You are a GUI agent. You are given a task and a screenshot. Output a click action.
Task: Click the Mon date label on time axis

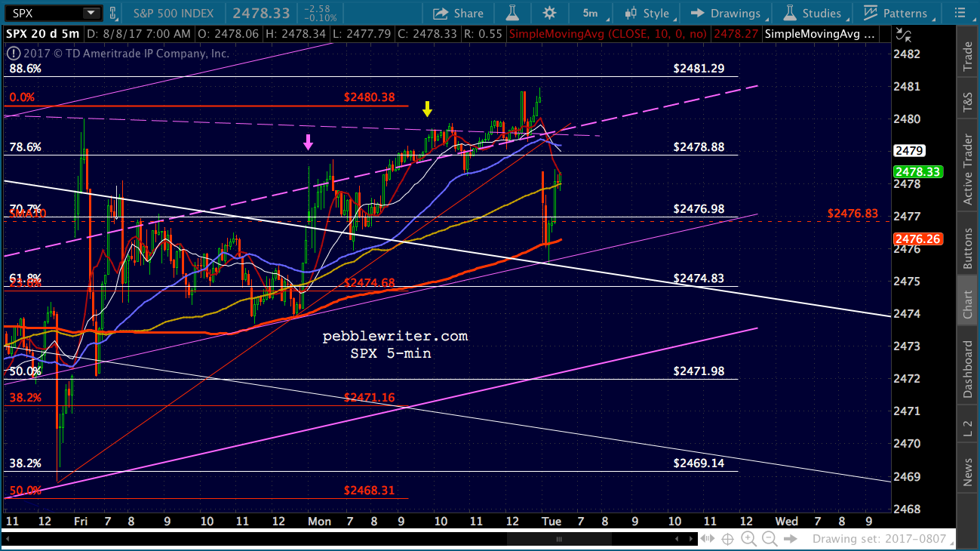tap(319, 521)
